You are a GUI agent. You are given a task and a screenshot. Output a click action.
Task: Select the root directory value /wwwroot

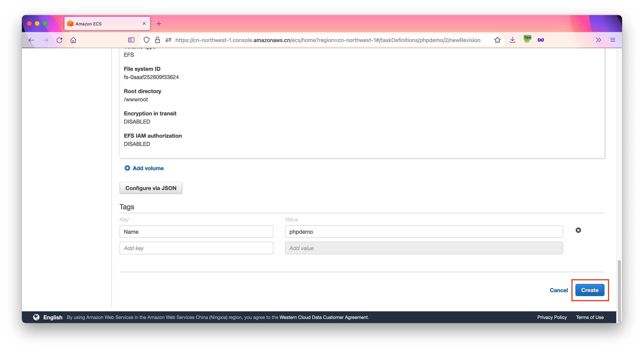point(136,99)
